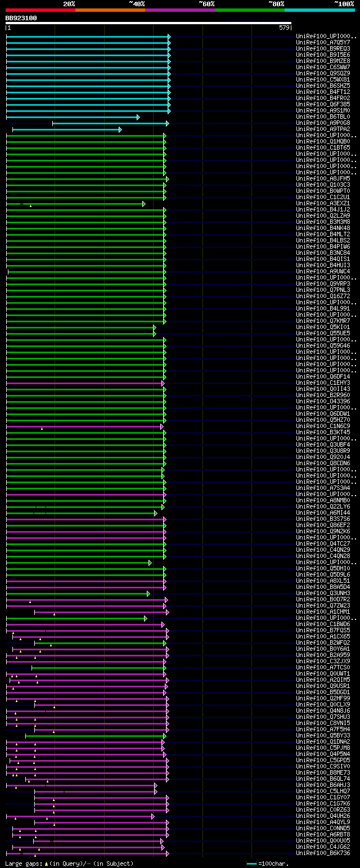Select the UniRef100_Q7PNL3 label
The image size is (360, 868).
(323, 290)
